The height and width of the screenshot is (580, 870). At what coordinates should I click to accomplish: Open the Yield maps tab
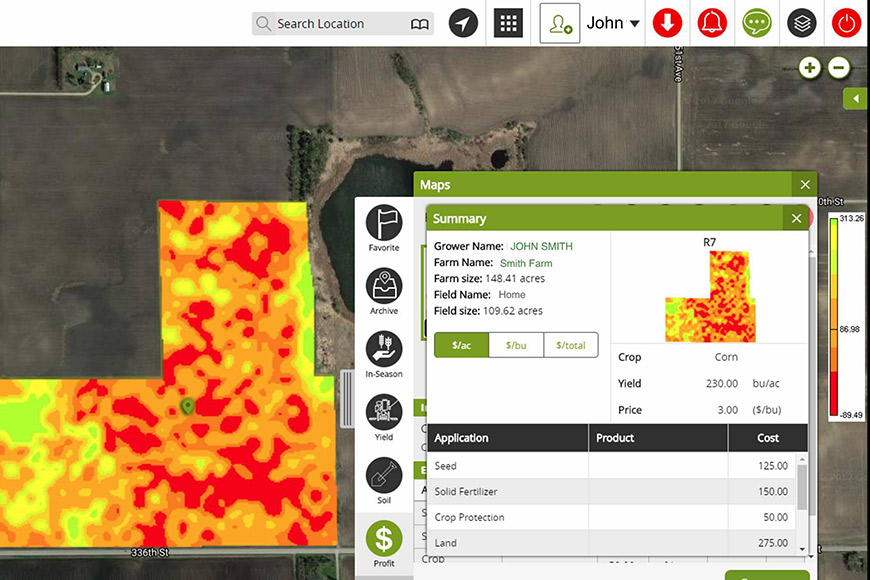(384, 417)
